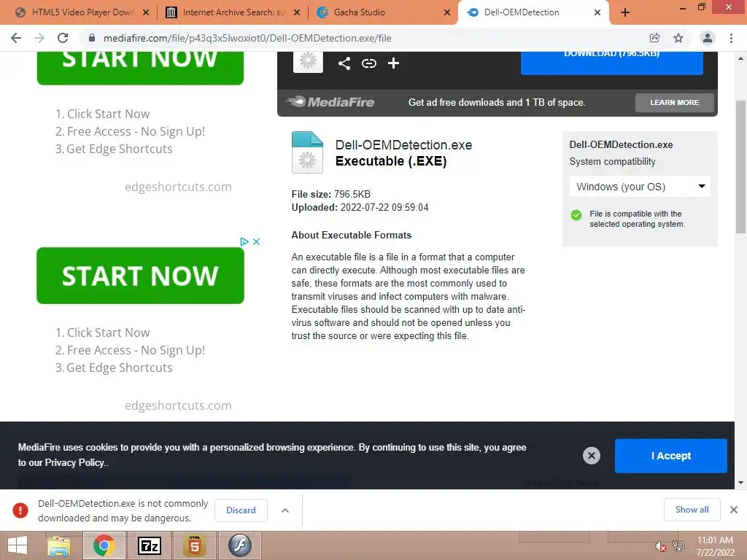
Task: Open Windows Start menu
Action: click(18, 545)
